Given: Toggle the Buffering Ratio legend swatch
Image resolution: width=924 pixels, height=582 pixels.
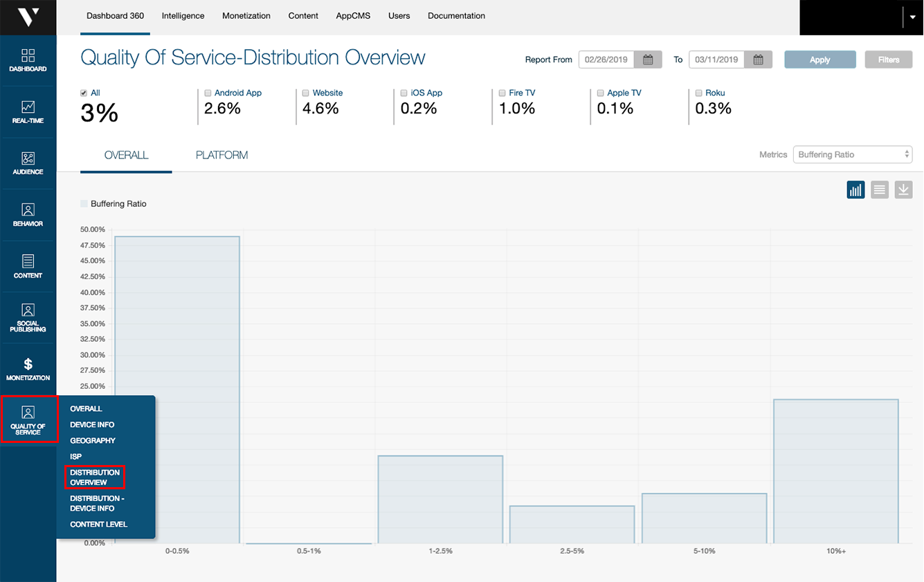Looking at the screenshot, I should [84, 203].
